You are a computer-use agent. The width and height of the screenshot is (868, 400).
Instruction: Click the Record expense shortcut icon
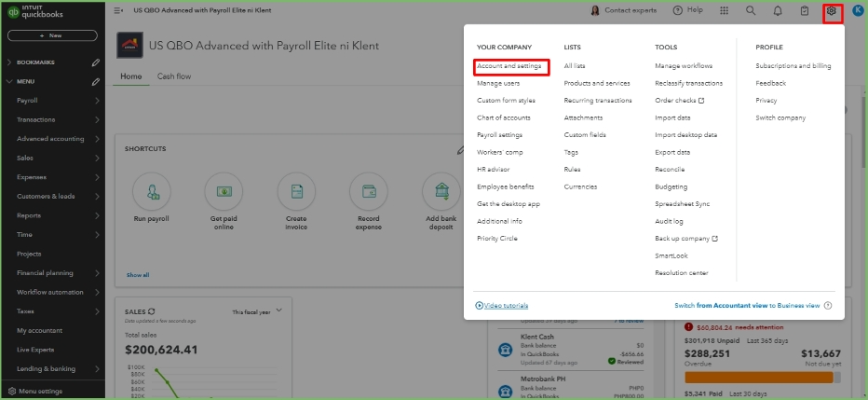[x=368, y=191]
